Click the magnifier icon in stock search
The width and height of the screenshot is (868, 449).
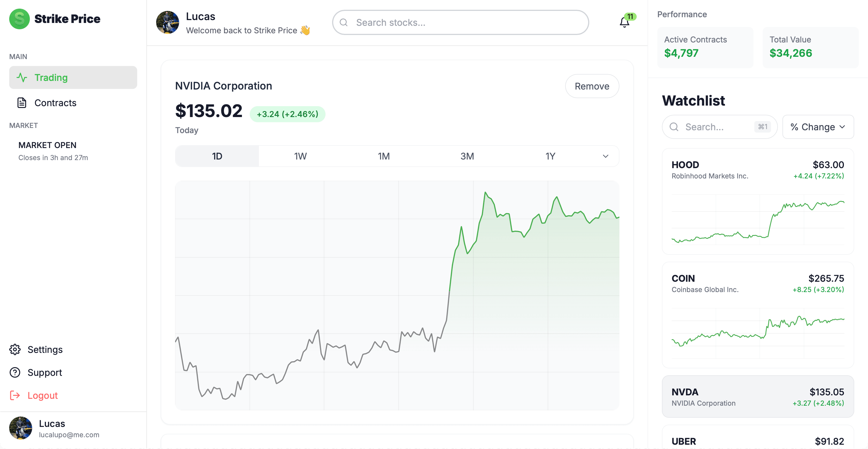tap(343, 23)
